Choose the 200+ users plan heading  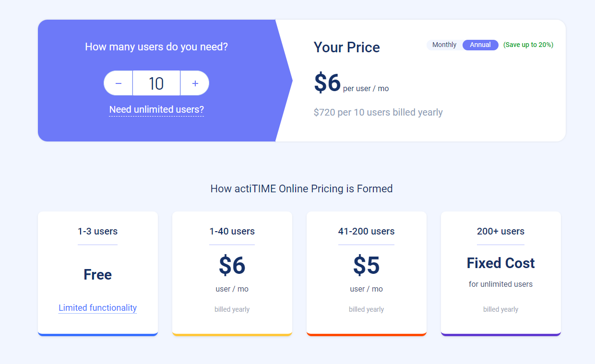(x=500, y=231)
